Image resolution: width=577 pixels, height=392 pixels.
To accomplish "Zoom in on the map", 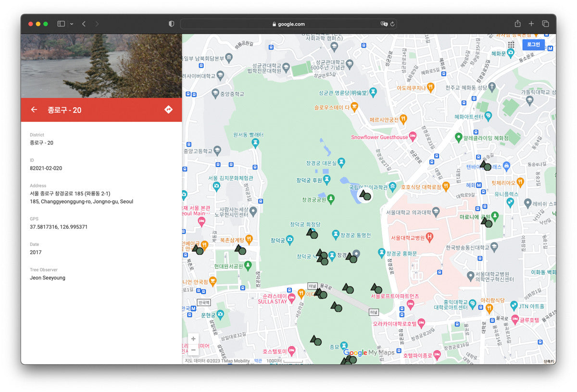I will click(x=193, y=339).
